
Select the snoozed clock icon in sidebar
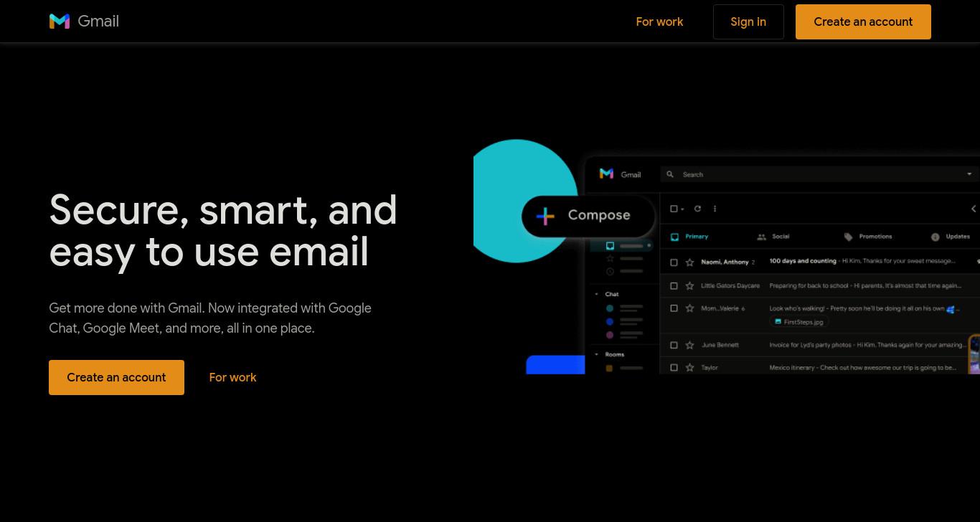(x=610, y=271)
